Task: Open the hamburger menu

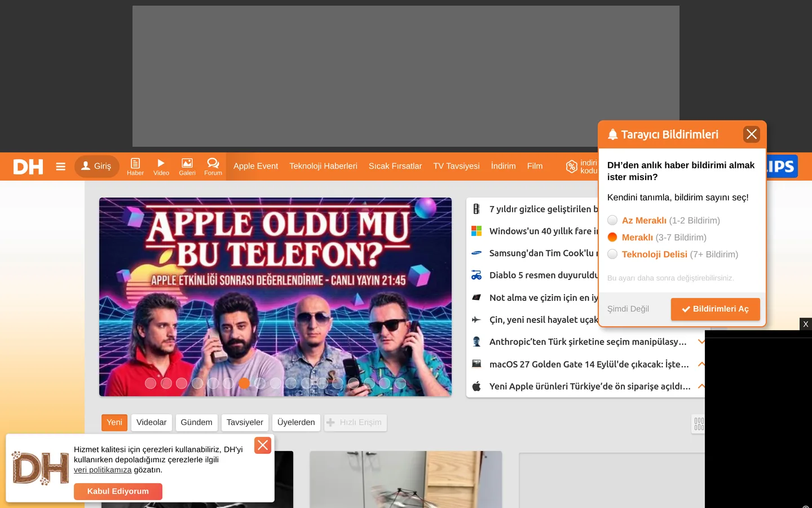Action: (61, 167)
